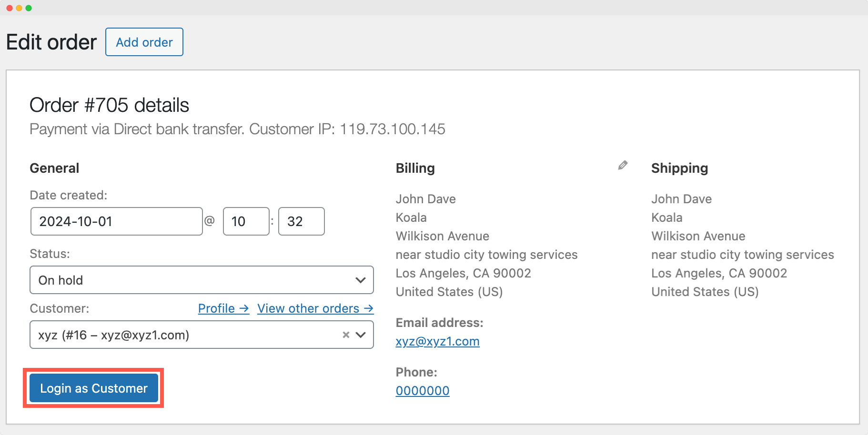Click the Add order button
The height and width of the screenshot is (435, 868).
[x=144, y=42]
